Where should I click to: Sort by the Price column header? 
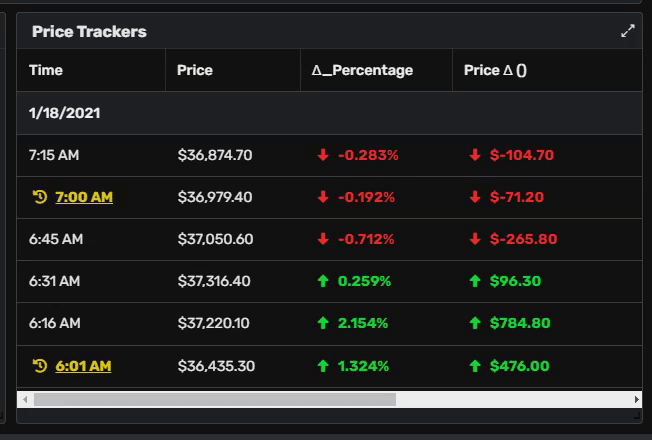(x=233, y=70)
